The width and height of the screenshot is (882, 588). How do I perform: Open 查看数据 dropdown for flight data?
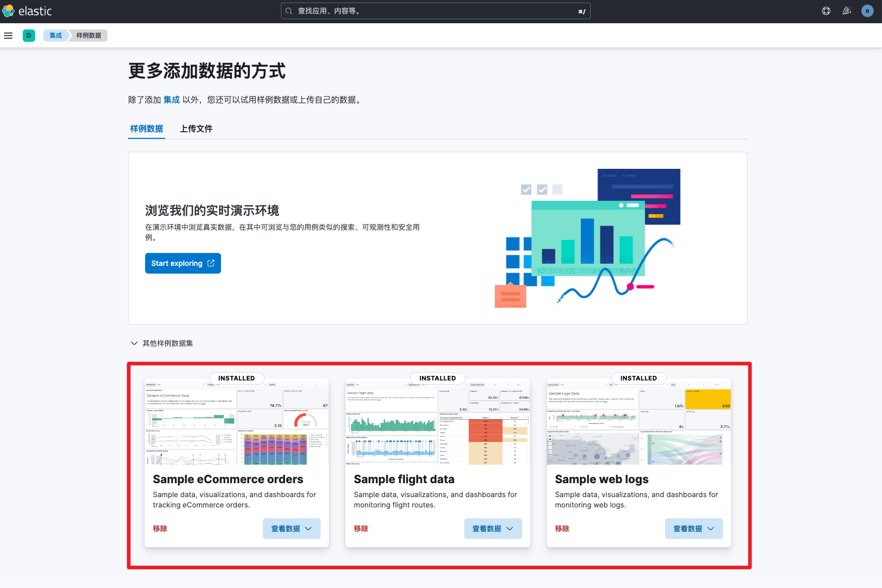[x=493, y=529]
